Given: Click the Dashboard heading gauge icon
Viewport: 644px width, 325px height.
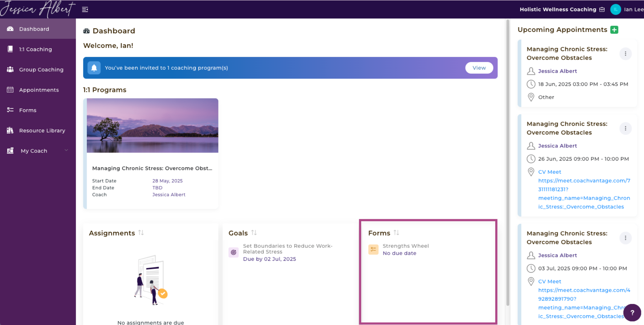Looking at the screenshot, I should coord(86,31).
